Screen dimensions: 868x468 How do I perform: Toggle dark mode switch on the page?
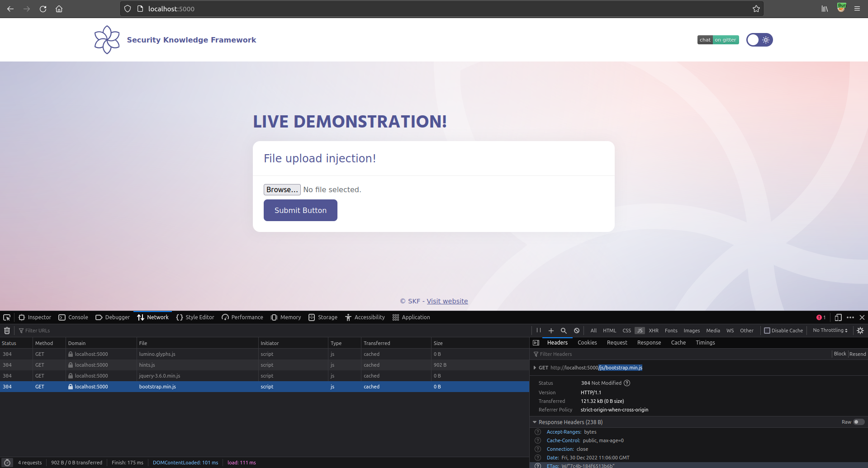coord(759,40)
